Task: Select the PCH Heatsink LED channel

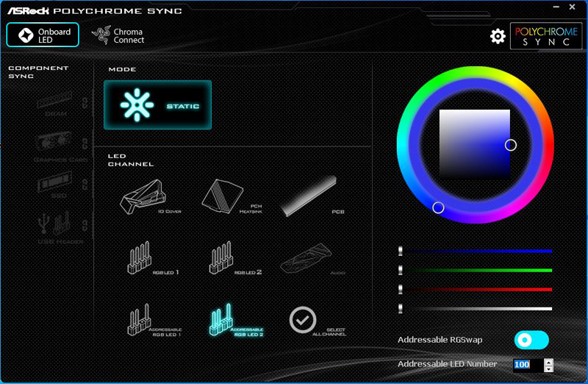Action: [232, 196]
